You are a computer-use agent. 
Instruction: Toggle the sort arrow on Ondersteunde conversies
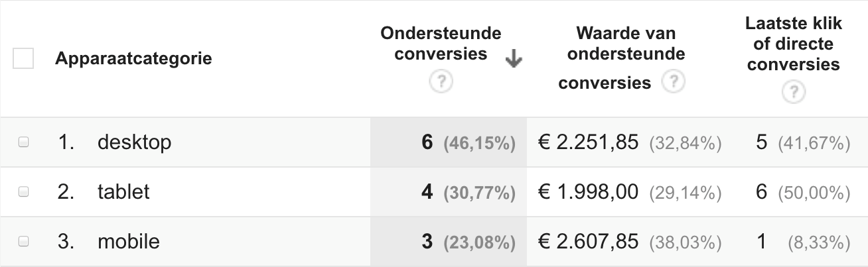513,60
